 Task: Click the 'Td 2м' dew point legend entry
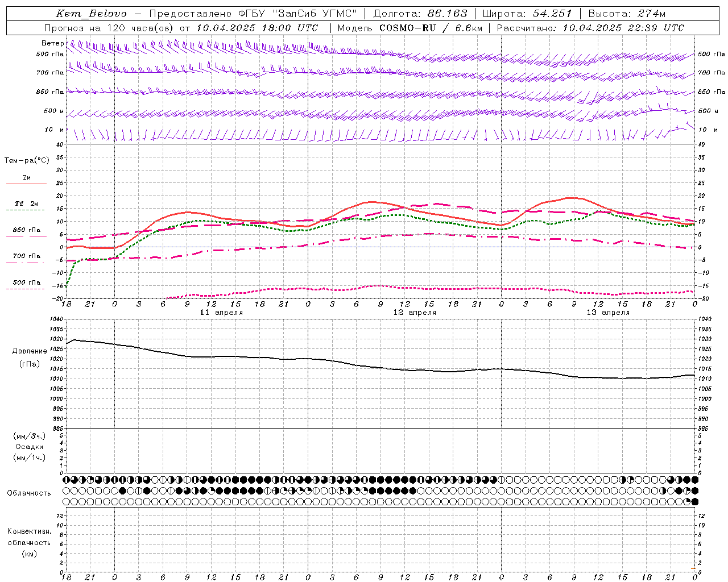pyautogui.click(x=27, y=203)
